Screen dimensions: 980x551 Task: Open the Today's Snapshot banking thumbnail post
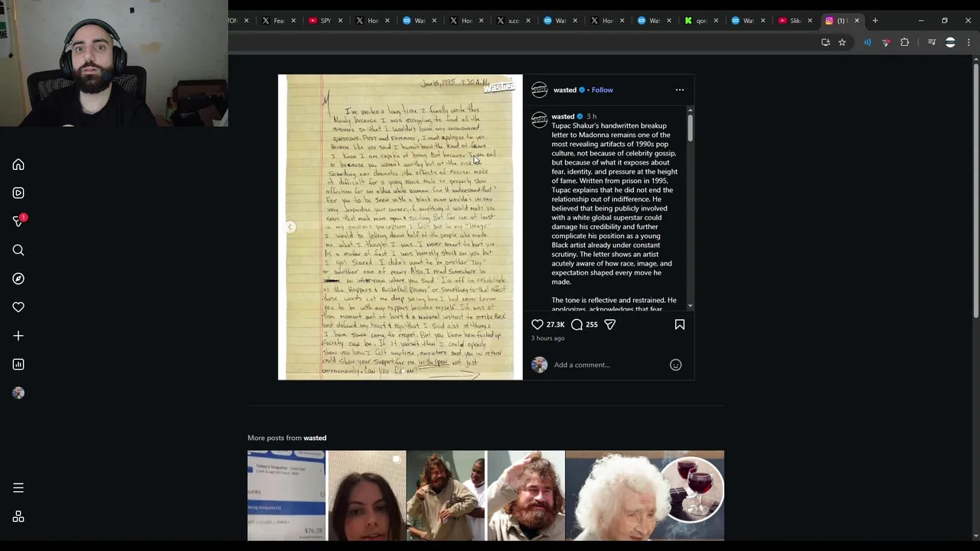coord(286,496)
